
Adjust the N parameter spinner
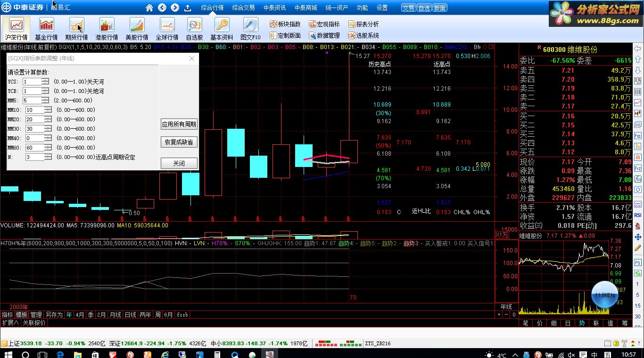tap(48, 157)
